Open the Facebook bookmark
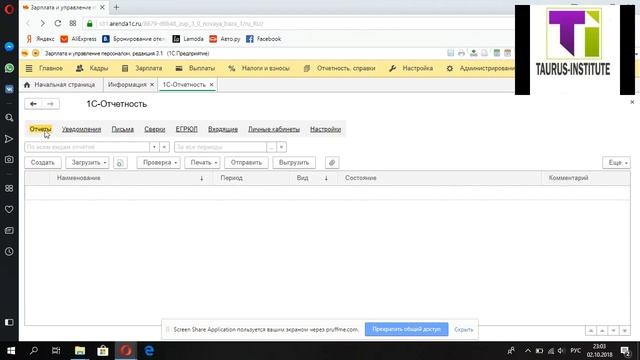The width and height of the screenshot is (640, 360). tap(264, 39)
